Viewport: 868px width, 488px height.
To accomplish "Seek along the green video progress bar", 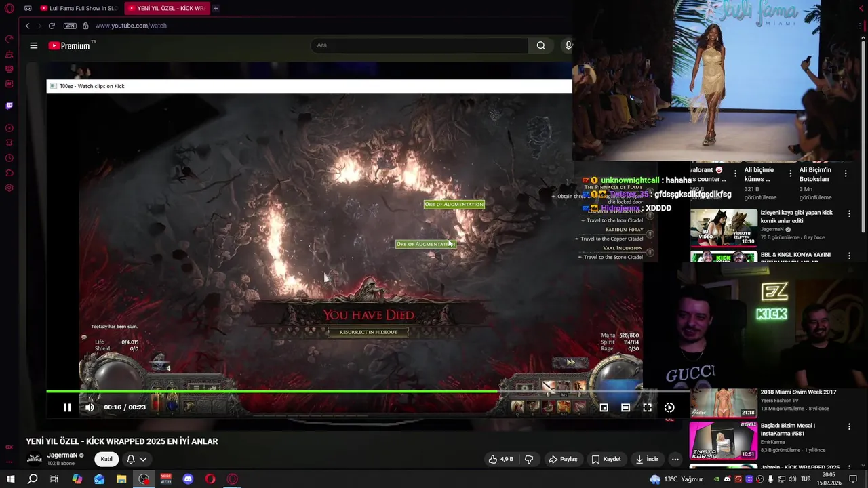I will click(x=368, y=391).
